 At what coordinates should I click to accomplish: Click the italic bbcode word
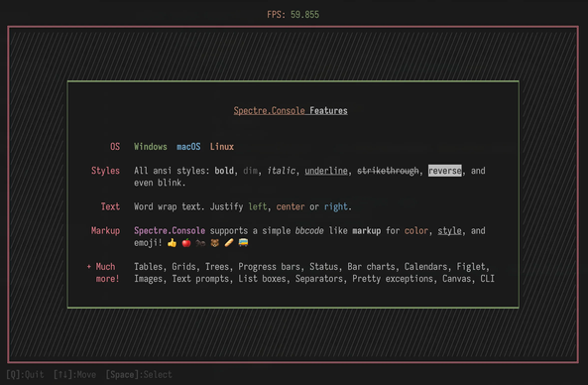pos(309,230)
